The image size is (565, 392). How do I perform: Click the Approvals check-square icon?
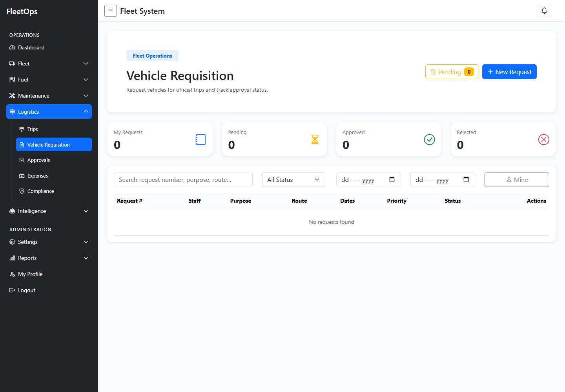[22, 160]
